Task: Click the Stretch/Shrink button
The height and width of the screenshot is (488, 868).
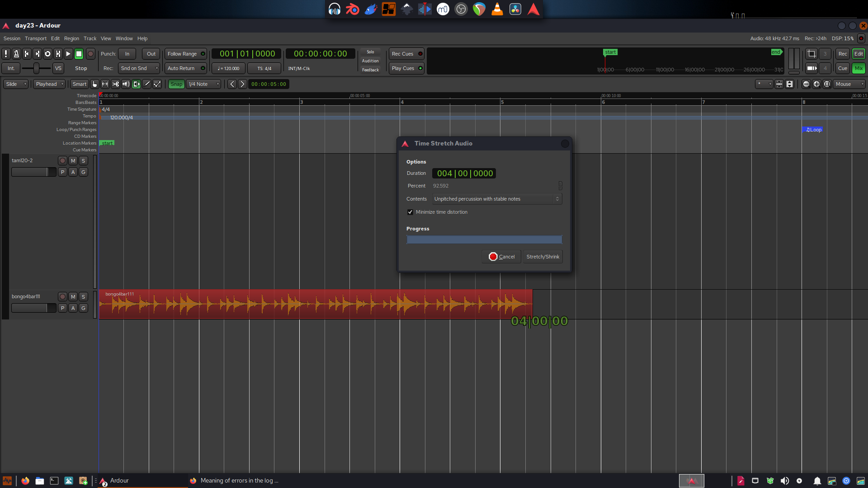Action: tap(542, 257)
